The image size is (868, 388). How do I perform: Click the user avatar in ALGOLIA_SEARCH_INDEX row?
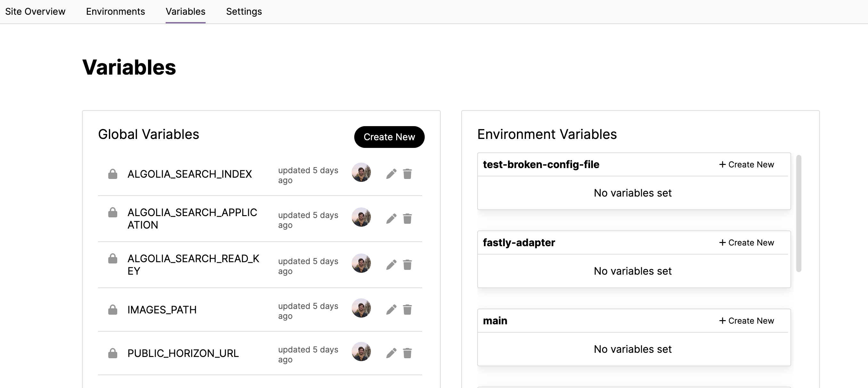click(x=361, y=173)
